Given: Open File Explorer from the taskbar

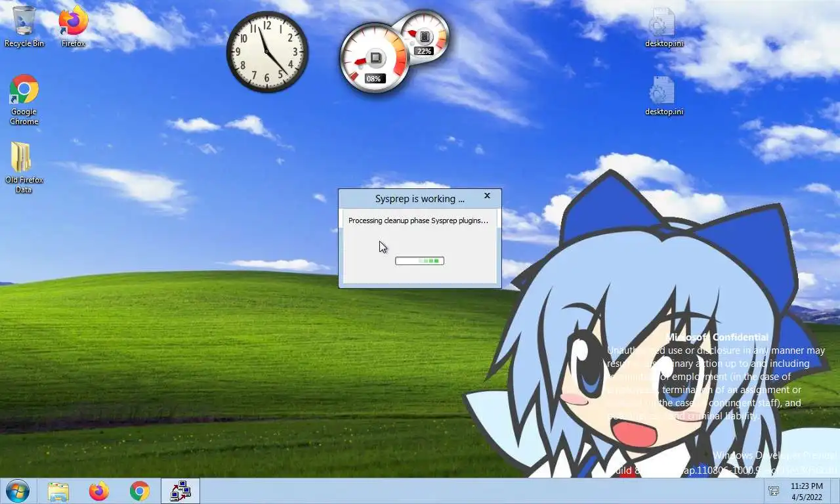Looking at the screenshot, I should (x=58, y=491).
